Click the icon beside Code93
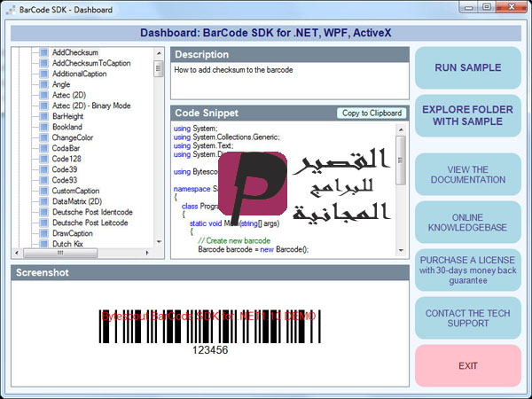532x399 pixels. [x=43, y=180]
